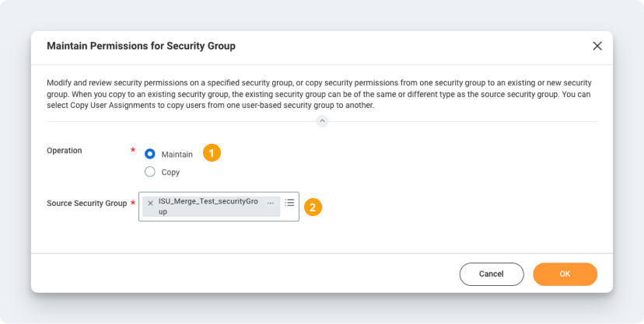Click the dialog title heading text
Viewport: 644px width, 324px height.
(141, 47)
